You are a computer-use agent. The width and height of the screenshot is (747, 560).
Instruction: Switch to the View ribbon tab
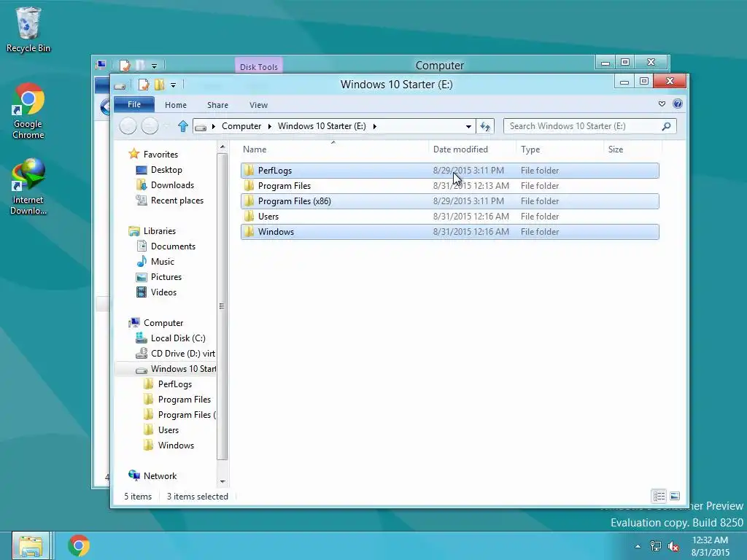click(x=259, y=105)
